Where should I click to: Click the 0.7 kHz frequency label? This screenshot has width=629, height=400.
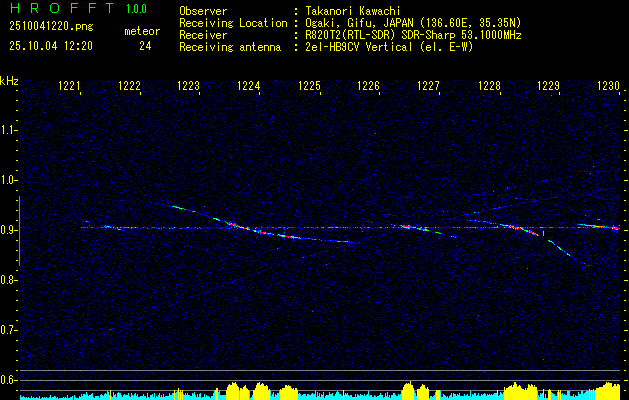[9, 330]
